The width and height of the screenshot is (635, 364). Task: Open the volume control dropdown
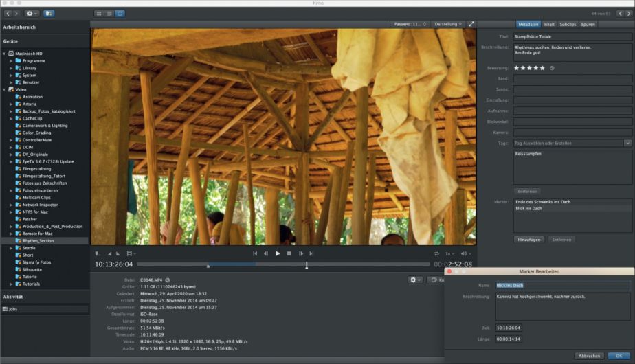[x=465, y=254]
